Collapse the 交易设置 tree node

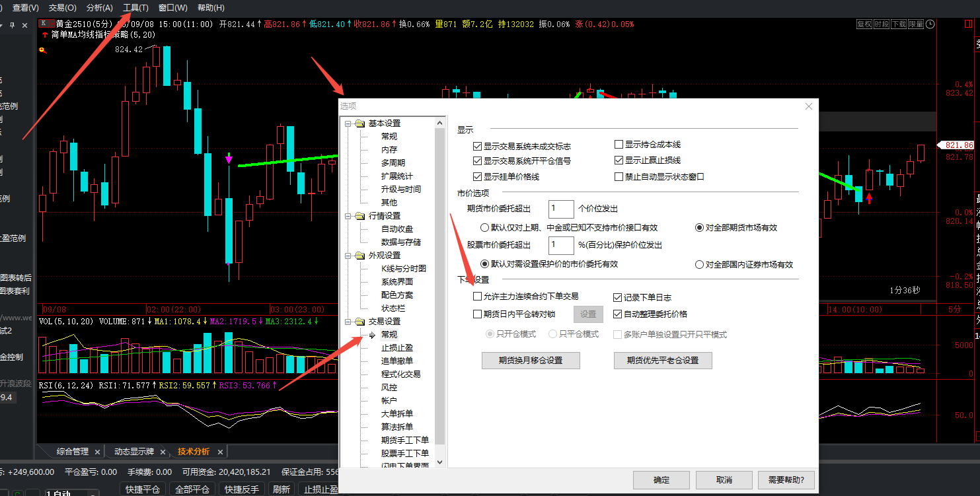coord(348,322)
